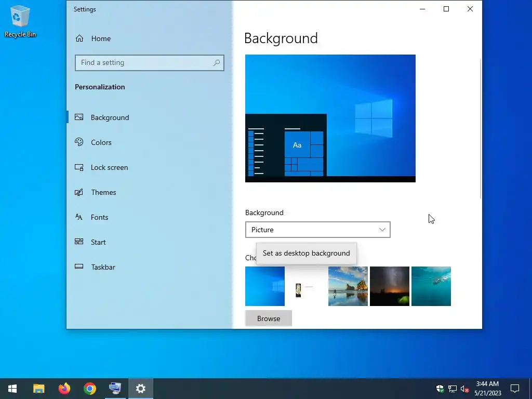Open the Recycle Bin desktop icon
Screen dimensions: 532x399
[20, 21]
